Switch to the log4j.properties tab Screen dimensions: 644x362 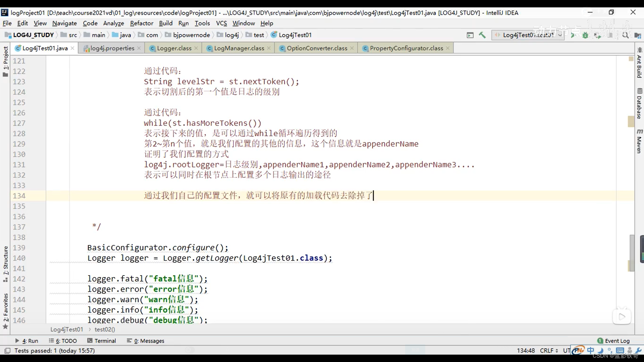112,48
